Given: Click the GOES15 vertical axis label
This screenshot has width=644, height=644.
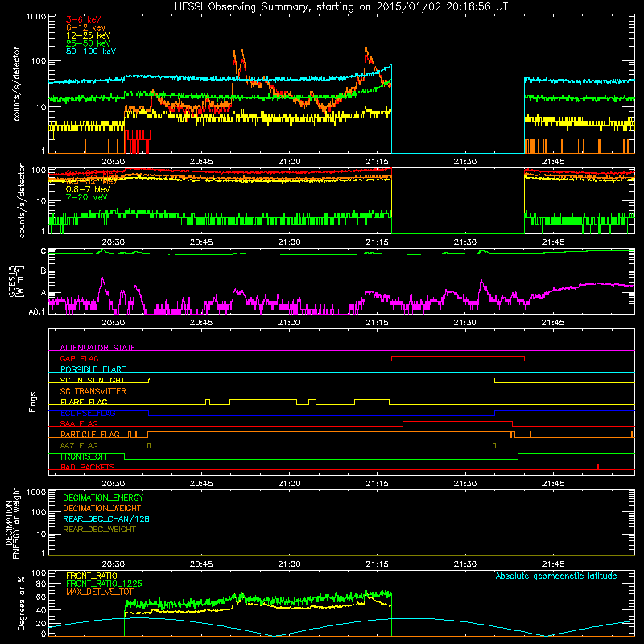Looking at the screenshot, I should click(15, 281).
